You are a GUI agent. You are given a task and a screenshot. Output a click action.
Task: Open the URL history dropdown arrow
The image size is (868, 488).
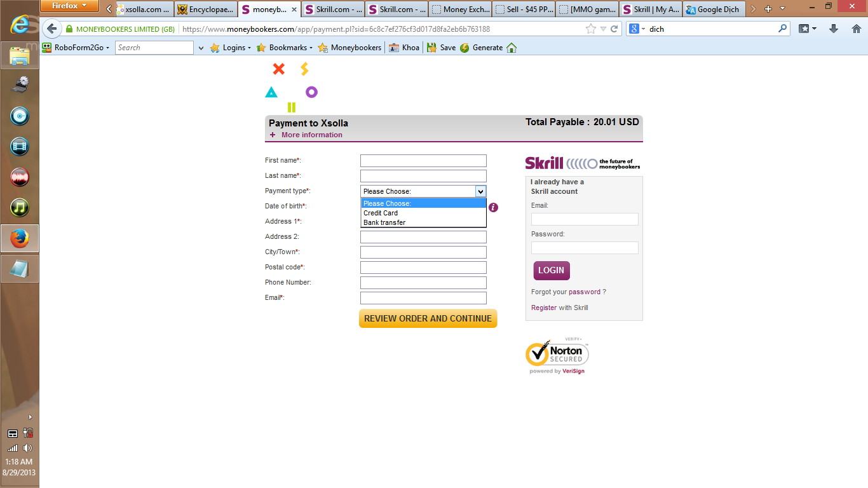603,29
